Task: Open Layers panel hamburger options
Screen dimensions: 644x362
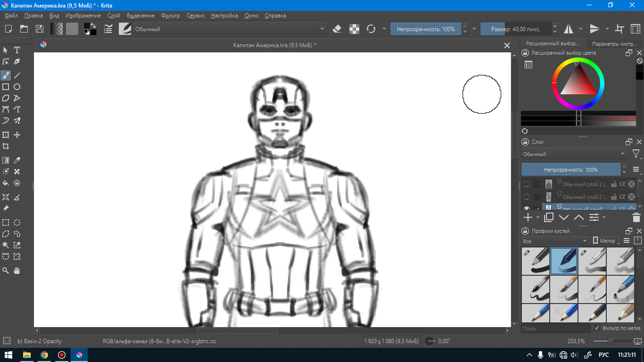Action: coord(636,169)
